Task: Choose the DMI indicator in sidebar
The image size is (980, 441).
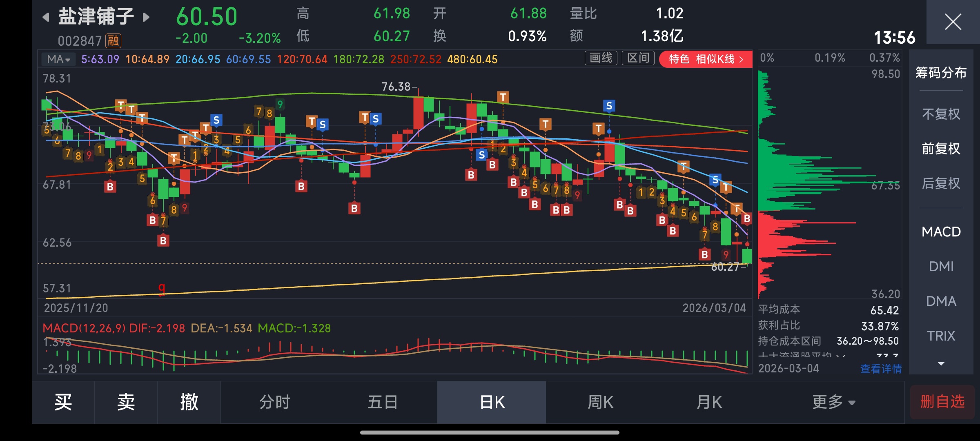Action: [941, 267]
